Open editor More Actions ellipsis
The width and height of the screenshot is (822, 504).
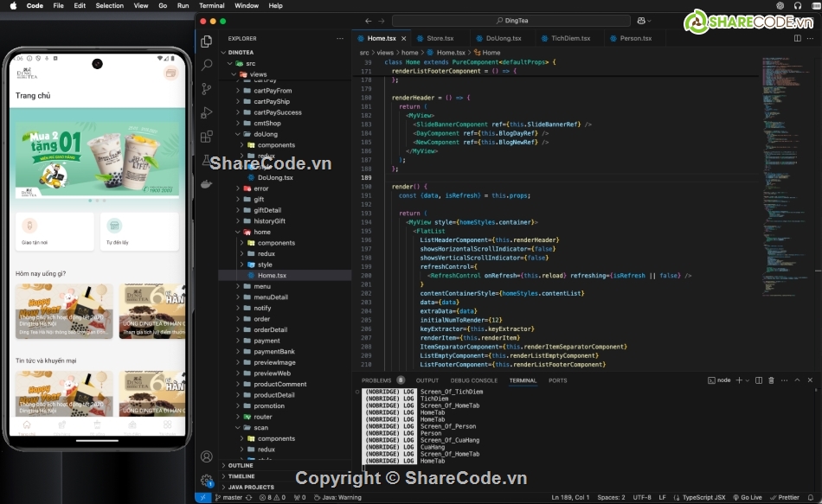click(810, 38)
